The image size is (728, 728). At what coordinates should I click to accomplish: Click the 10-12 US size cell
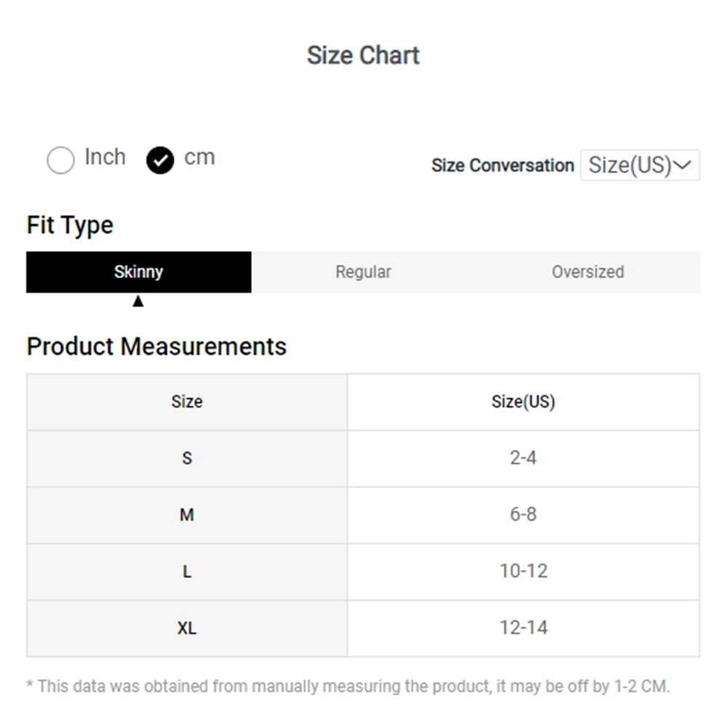[x=523, y=571]
